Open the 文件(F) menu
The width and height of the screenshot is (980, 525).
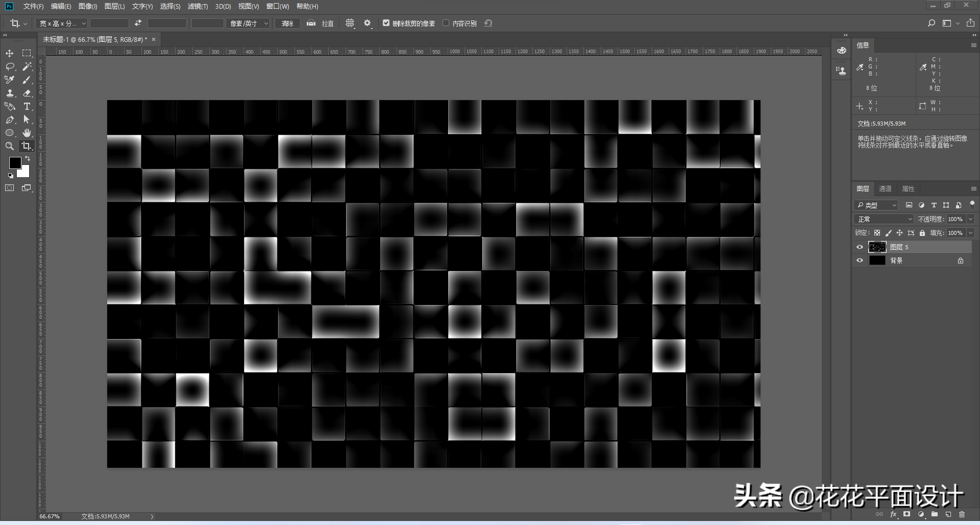pyautogui.click(x=33, y=6)
